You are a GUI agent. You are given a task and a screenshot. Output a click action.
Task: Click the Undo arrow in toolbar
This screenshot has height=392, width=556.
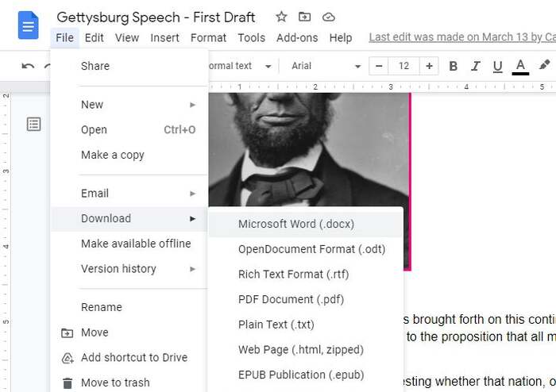(x=28, y=66)
